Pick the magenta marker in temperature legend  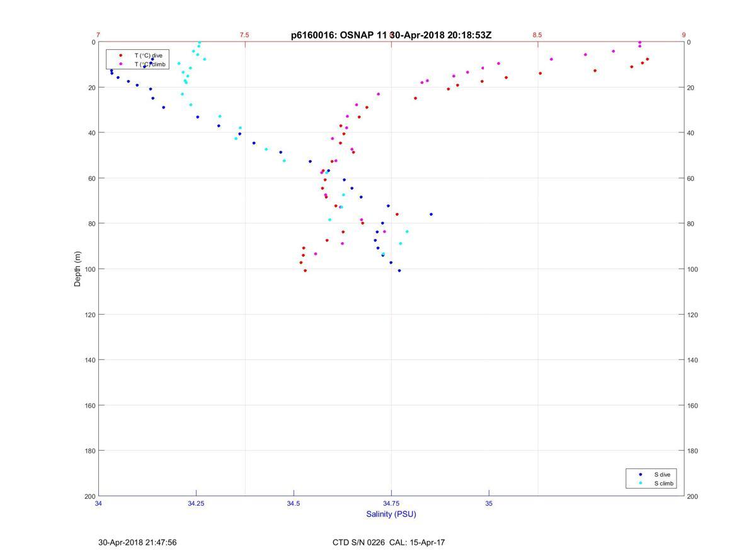[x=120, y=64]
